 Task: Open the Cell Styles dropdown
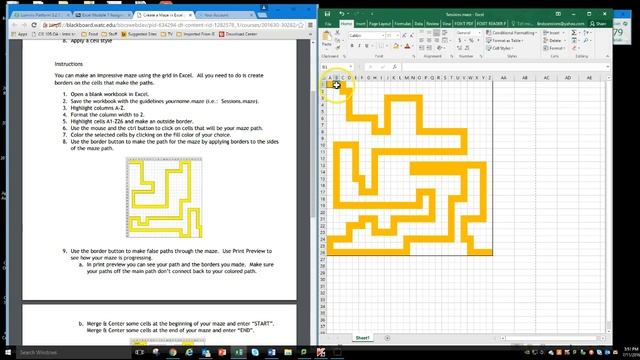point(499,48)
